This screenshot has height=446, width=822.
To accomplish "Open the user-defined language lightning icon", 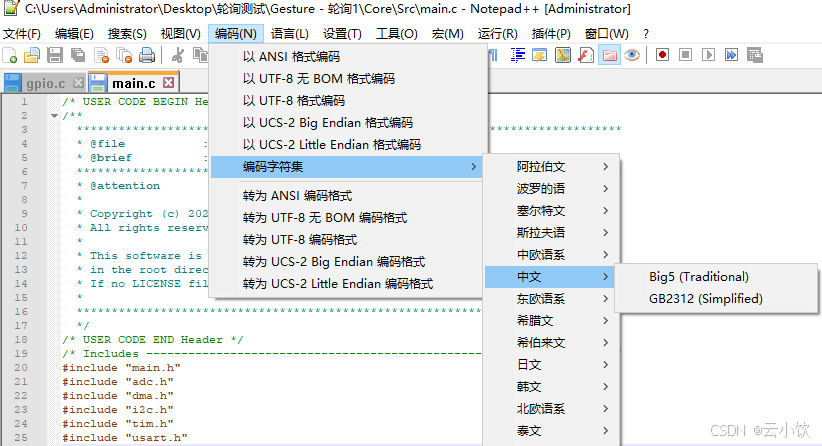I will [x=539, y=55].
